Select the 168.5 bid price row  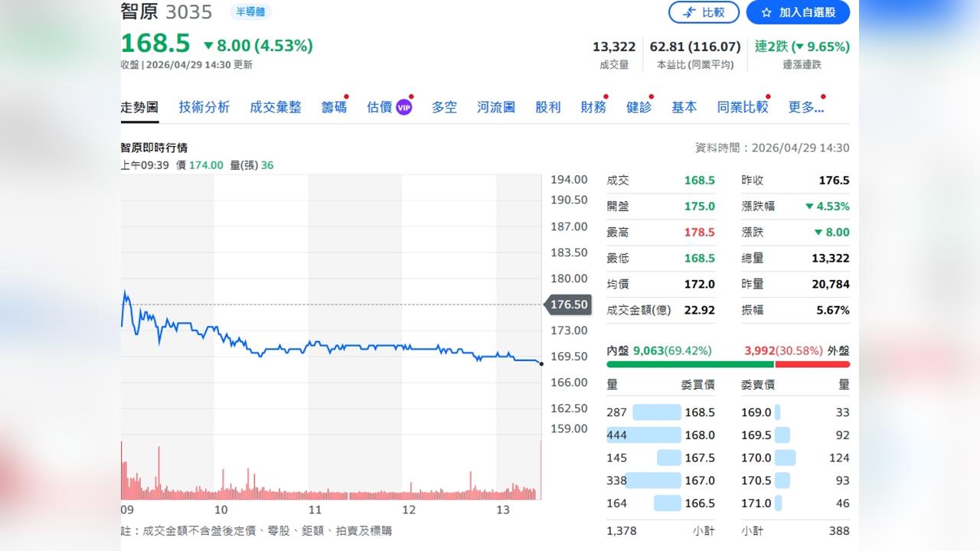674,412
